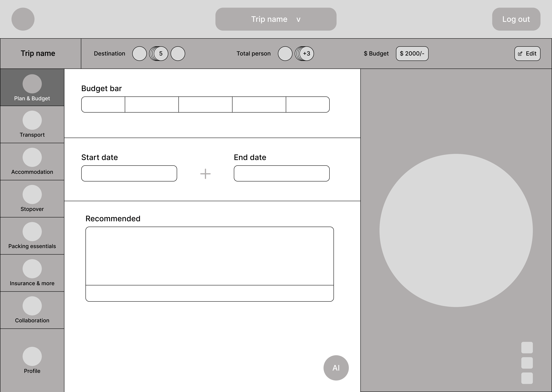Open Packing essentials from sidebar

coord(32,232)
